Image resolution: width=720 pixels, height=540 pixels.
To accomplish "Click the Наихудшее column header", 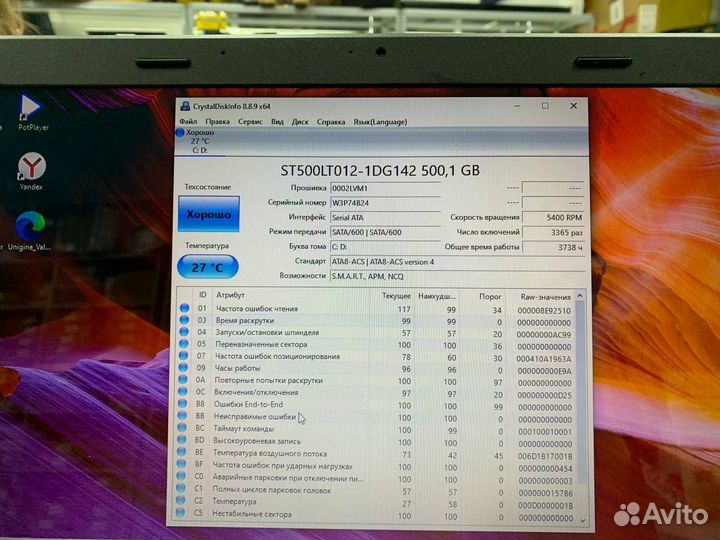I will click(x=436, y=296).
